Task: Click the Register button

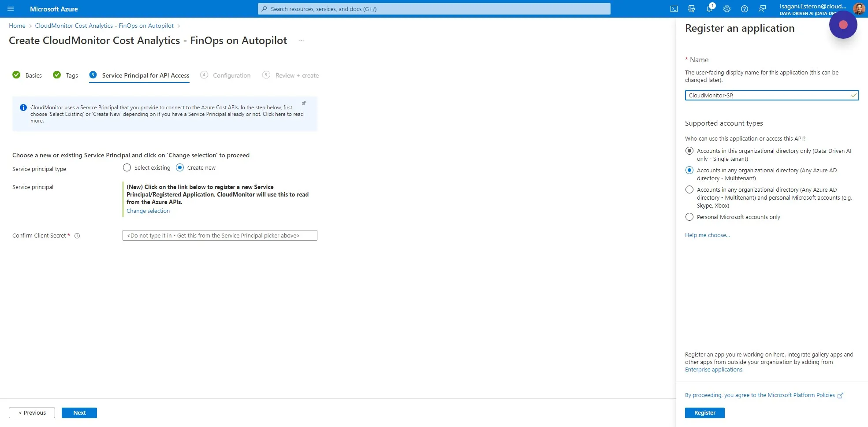Action: click(x=704, y=413)
